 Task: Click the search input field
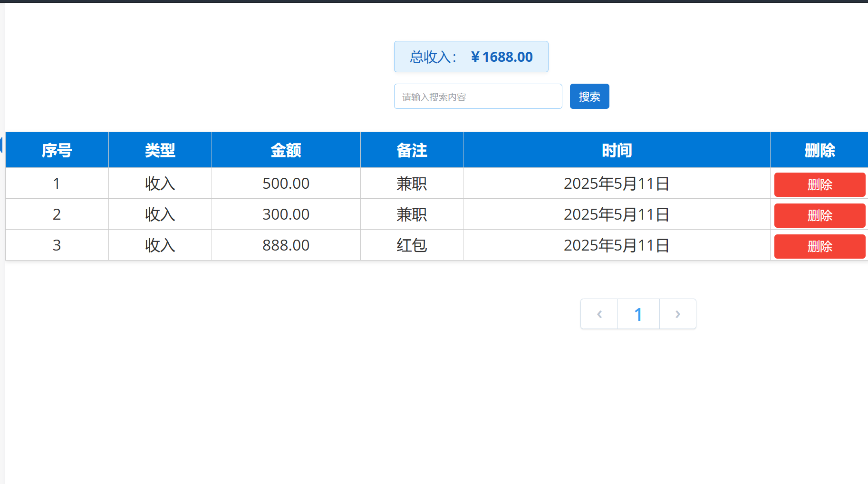[478, 97]
